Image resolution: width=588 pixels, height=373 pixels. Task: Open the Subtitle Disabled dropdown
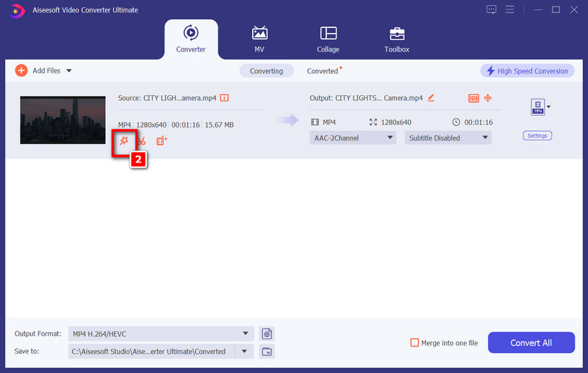447,138
